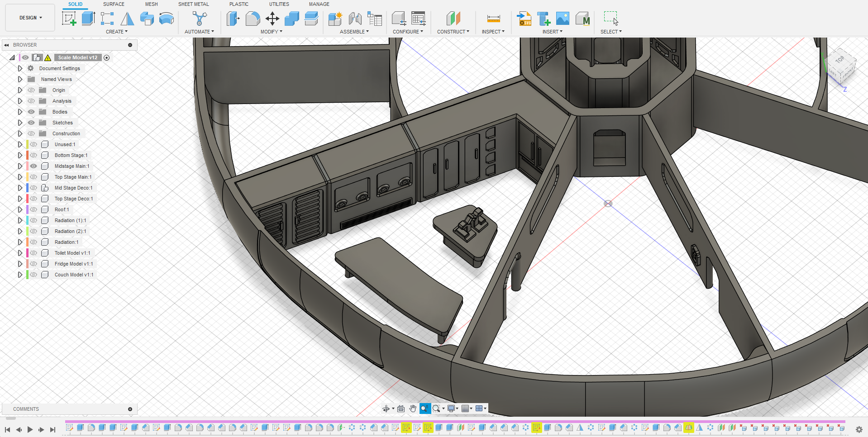Show the Roof:1 component

[x=33, y=209]
